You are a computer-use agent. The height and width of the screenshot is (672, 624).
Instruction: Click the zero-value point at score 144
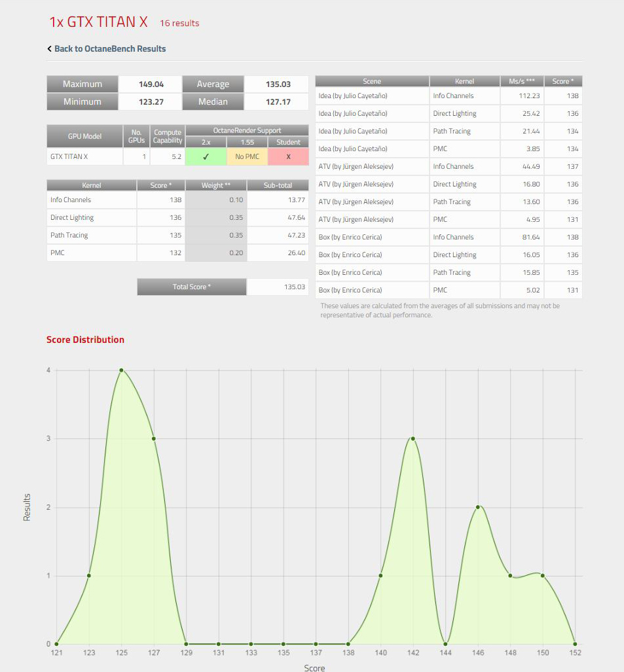tap(446, 644)
